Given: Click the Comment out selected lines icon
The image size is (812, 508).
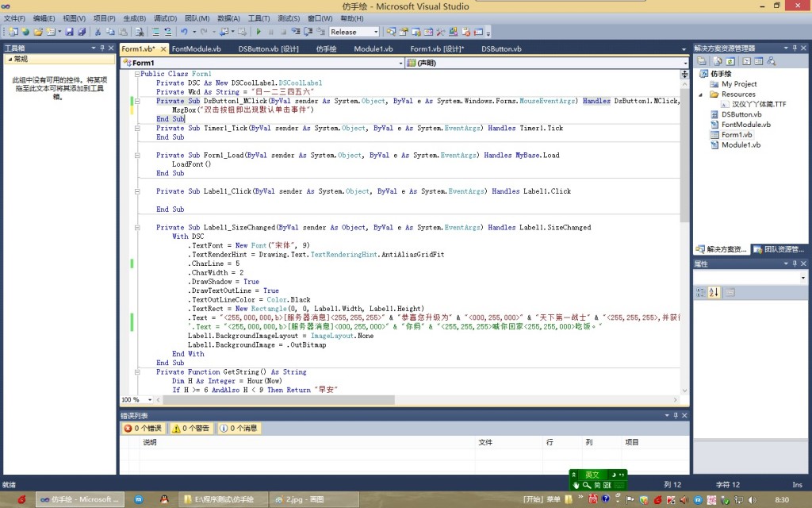Looking at the screenshot, I should click(155, 32).
